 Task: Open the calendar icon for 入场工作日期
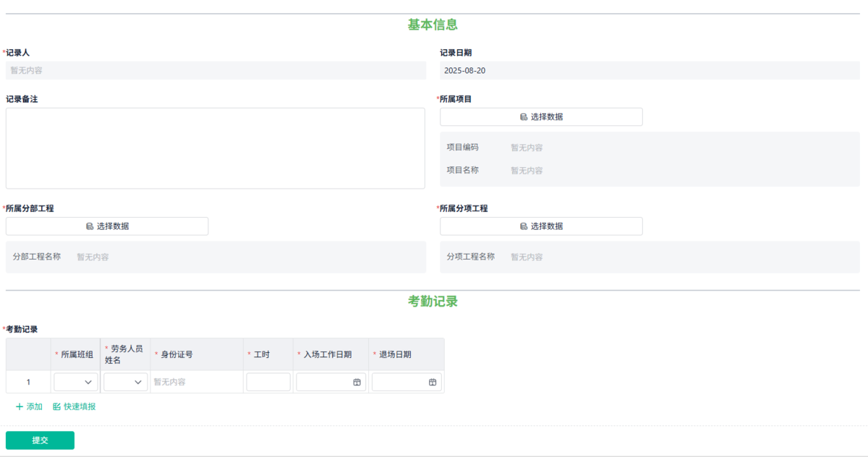coord(357,382)
